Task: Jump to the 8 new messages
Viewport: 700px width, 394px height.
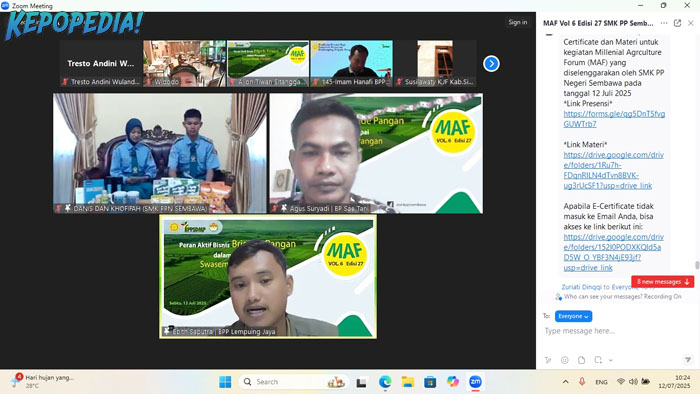Action: pos(662,282)
